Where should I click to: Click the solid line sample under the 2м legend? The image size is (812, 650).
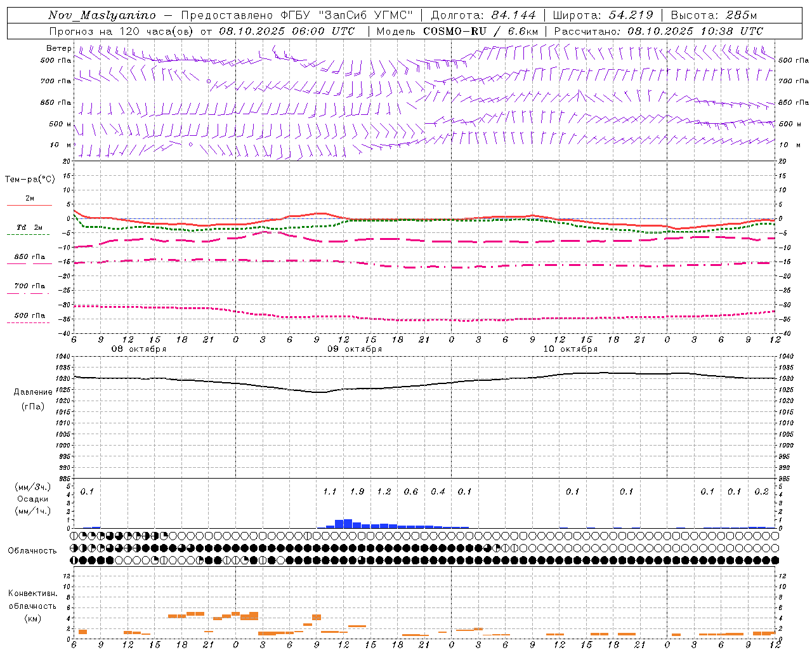tap(29, 205)
